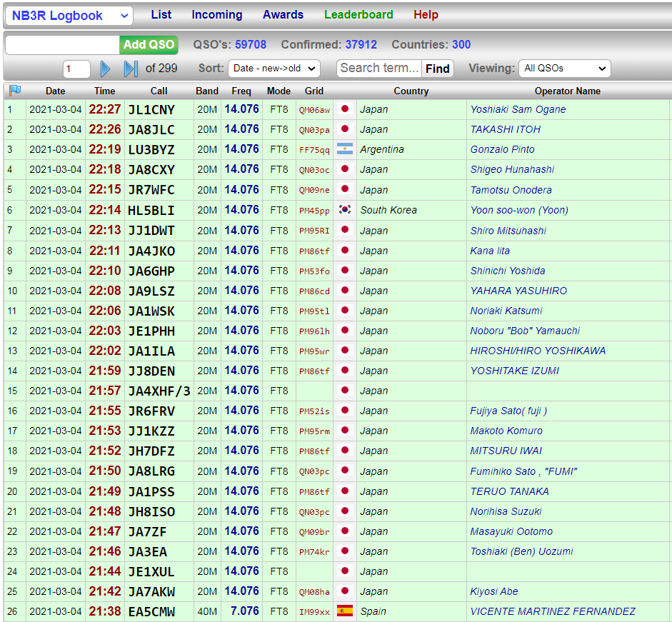Open the Viewing All QSOs dropdown
Screen dimensions: 672x622
tap(564, 69)
